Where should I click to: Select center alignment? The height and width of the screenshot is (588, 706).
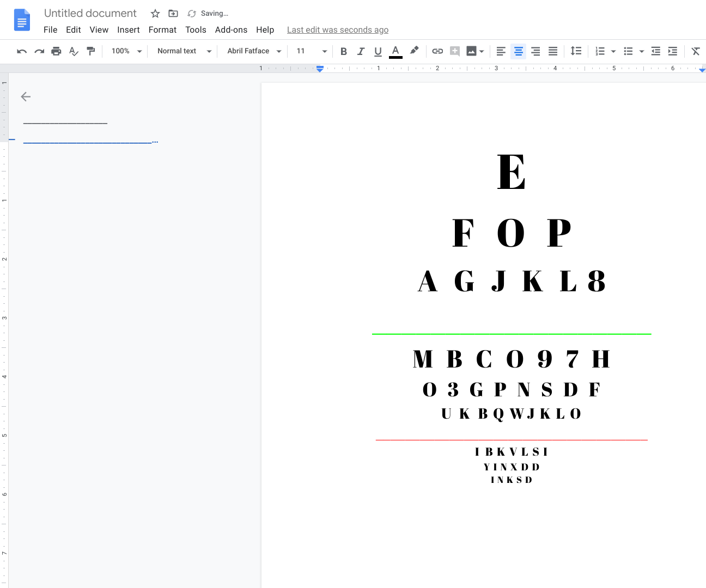(x=519, y=51)
